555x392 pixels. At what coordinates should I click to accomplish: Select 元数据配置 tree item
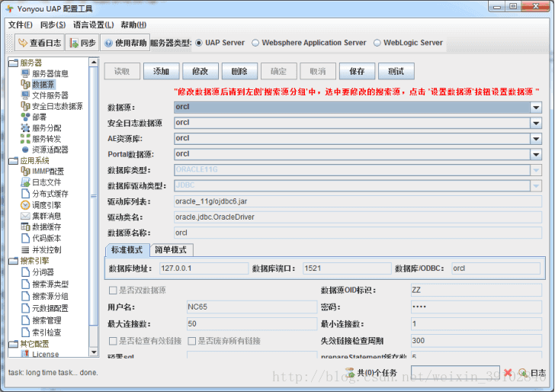click(50, 308)
